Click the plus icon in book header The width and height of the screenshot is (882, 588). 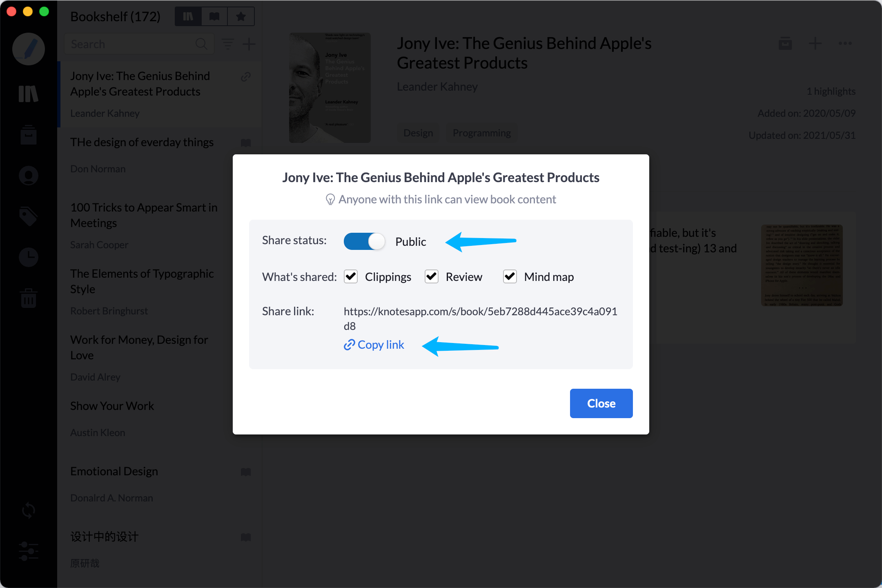tap(815, 43)
